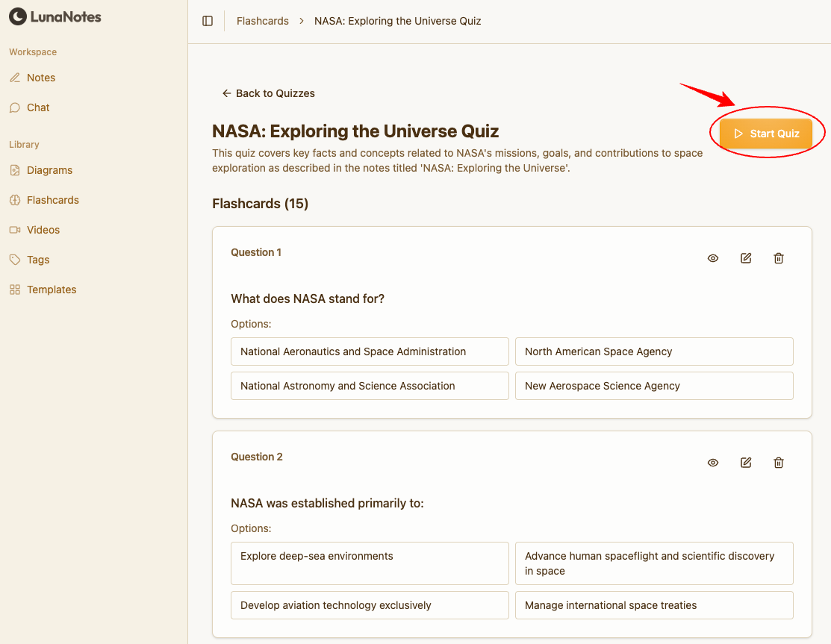Edit Question 2 with pencil icon
This screenshot has width=831, height=644.
pos(745,463)
